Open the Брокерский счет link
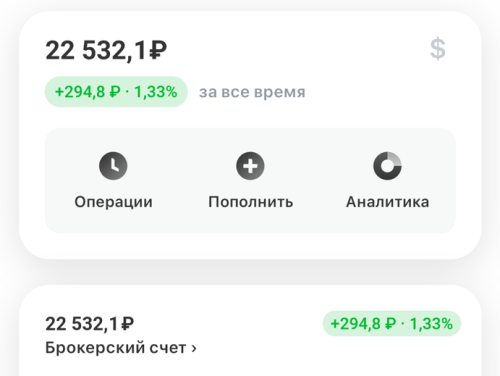Image resolution: width=500 pixels, height=376 pixels. tap(121, 348)
